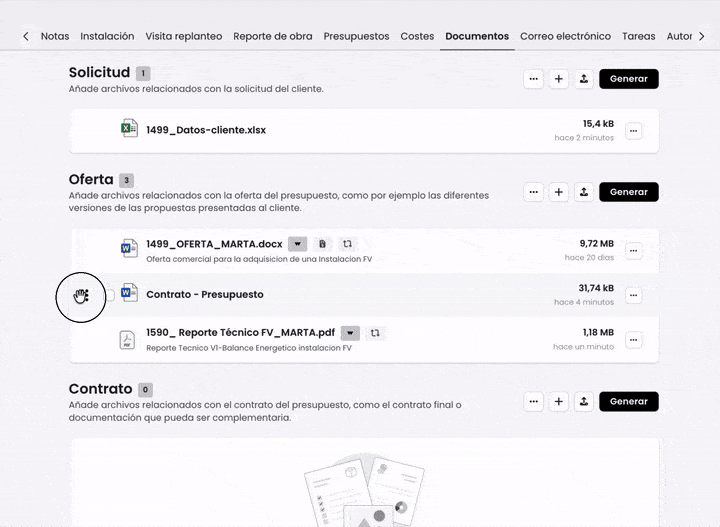The height and width of the screenshot is (527, 720).
Task: Go to the Visita replanteo tab
Action: 184,36
